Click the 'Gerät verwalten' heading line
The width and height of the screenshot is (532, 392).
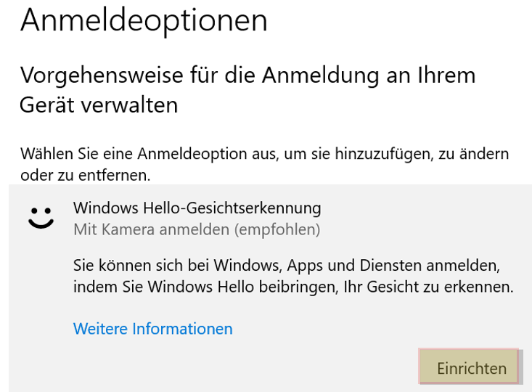tap(99, 105)
